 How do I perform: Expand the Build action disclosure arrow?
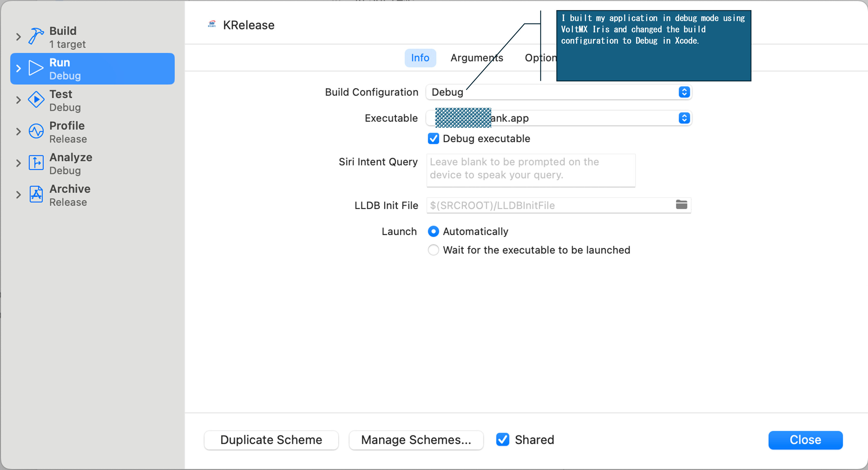coord(18,36)
